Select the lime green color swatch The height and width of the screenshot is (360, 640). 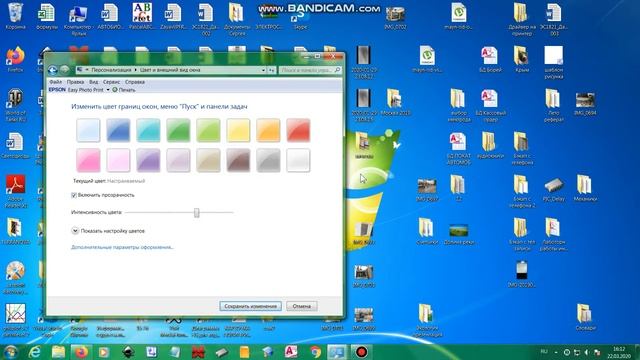[208, 130]
